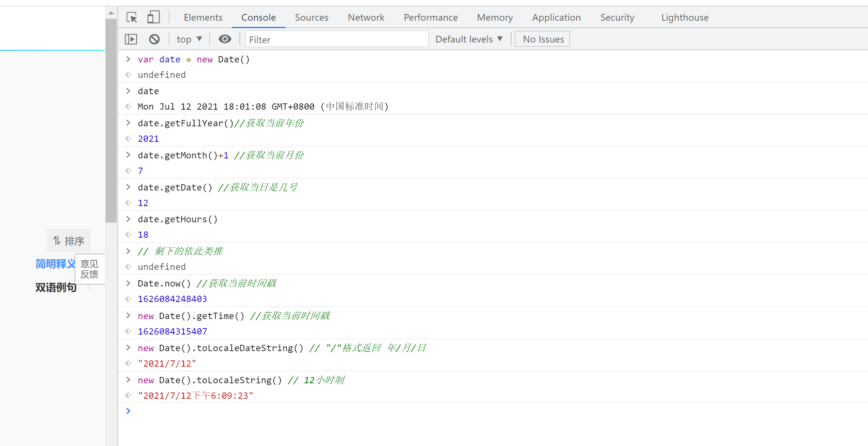The width and height of the screenshot is (868, 446).
Task: Click the 排序 sort button
Action: coord(69,241)
